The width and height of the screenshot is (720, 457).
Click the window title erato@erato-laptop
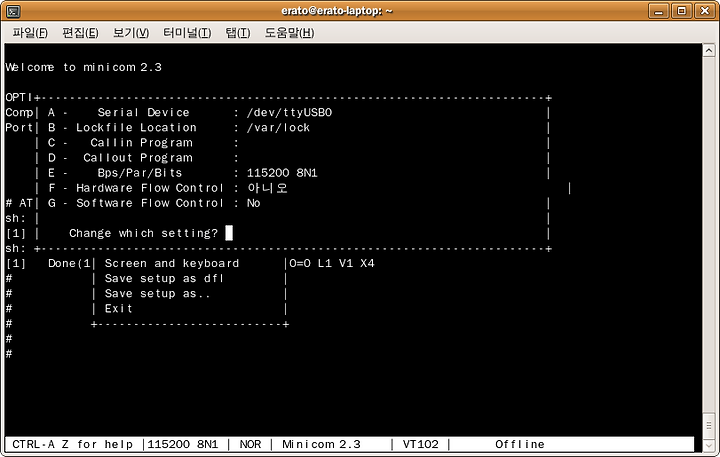pyautogui.click(x=337, y=11)
